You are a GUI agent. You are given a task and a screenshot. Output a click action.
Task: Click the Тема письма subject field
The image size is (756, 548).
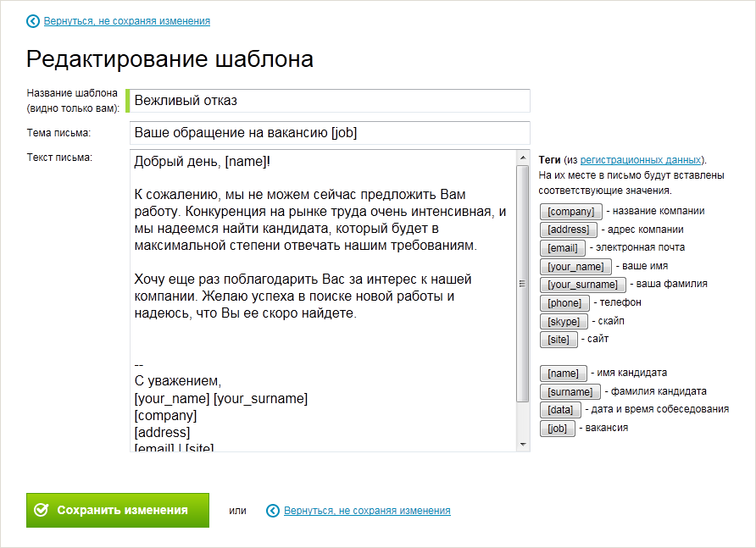click(x=330, y=133)
